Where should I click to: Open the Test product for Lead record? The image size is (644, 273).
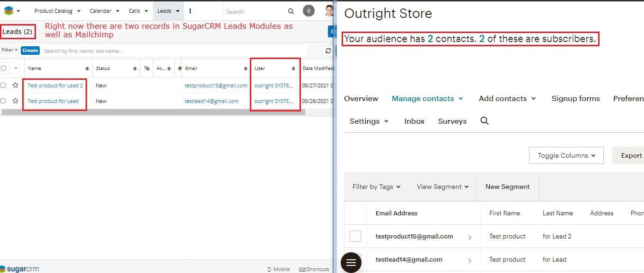[x=53, y=101]
